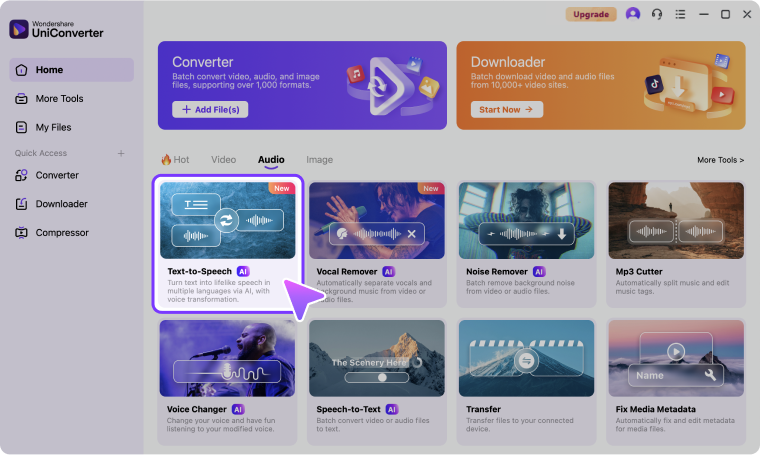The image size is (760, 455).
Task: Open the Vocal Remover tool thumbnail
Action: tap(377, 220)
